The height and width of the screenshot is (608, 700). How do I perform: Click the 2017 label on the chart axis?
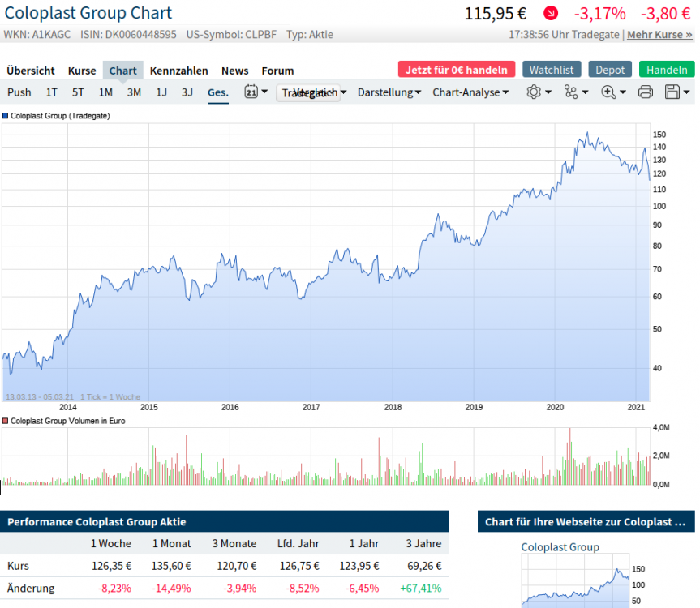pos(311,407)
